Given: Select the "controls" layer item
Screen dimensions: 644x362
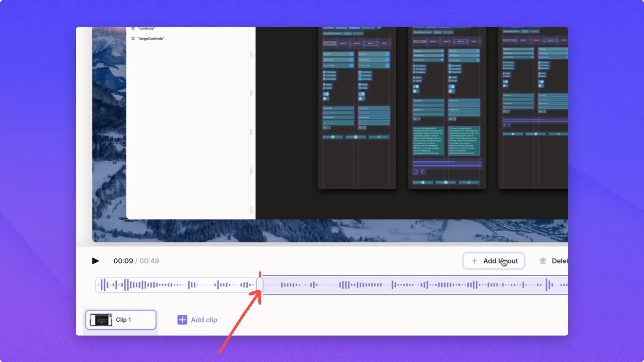Looking at the screenshot, I should click(x=147, y=28).
